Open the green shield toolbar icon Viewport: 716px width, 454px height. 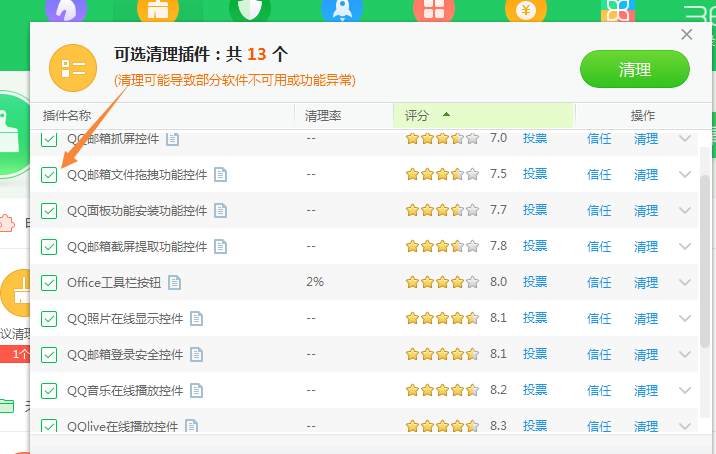tap(250, 9)
